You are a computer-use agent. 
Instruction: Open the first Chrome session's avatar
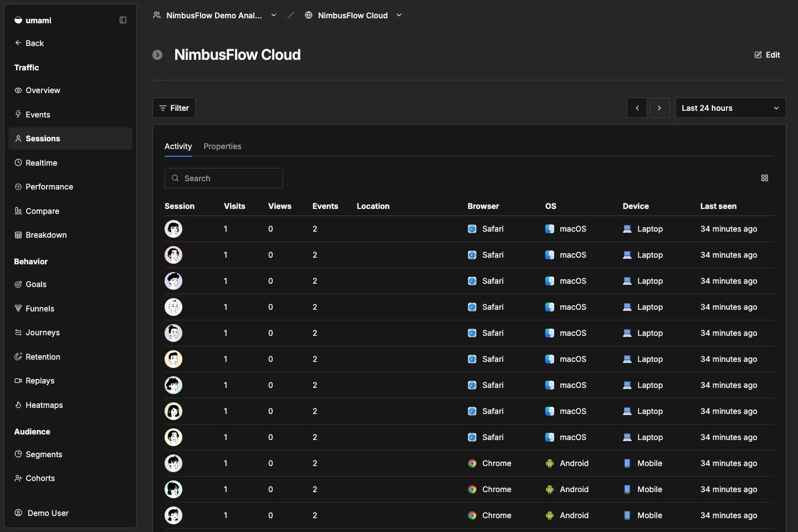coord(173,463)
